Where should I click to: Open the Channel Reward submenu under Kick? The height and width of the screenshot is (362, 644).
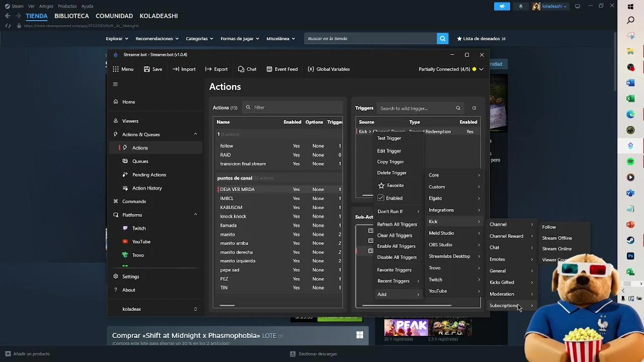(x=511, y=236)
